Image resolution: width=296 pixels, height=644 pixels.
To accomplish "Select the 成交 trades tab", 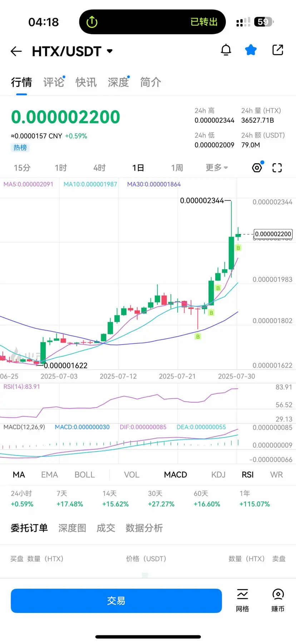I will (106, 528).
